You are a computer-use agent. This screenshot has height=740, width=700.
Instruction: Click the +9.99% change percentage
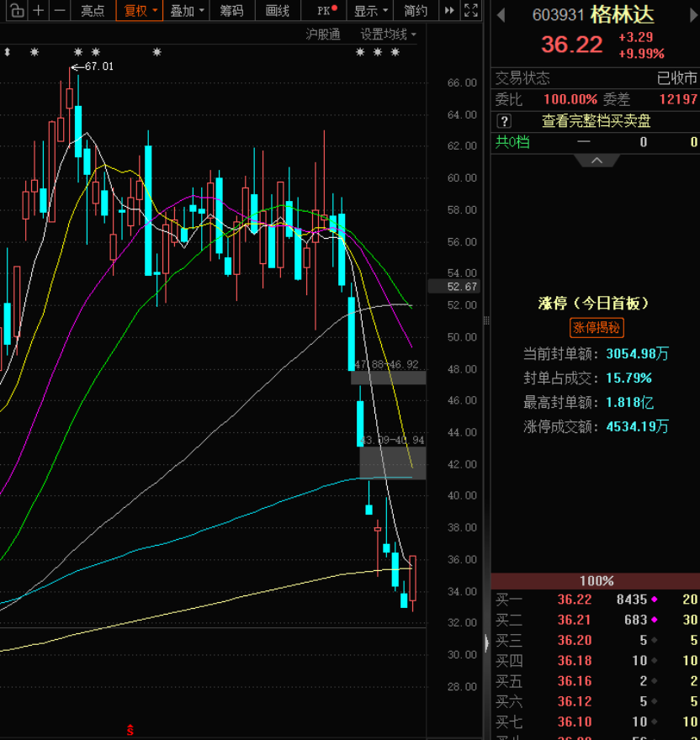click(641, 54)
